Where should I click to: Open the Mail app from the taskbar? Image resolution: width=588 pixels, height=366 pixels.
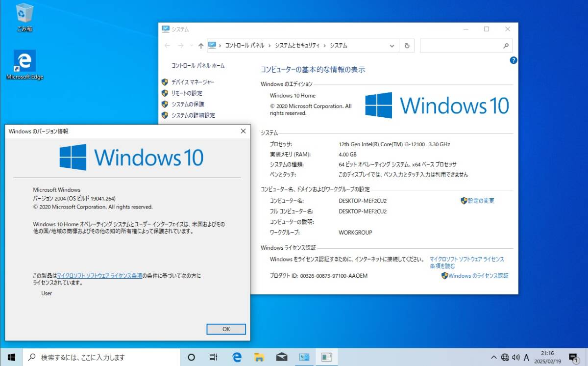[x=282, y=357]
